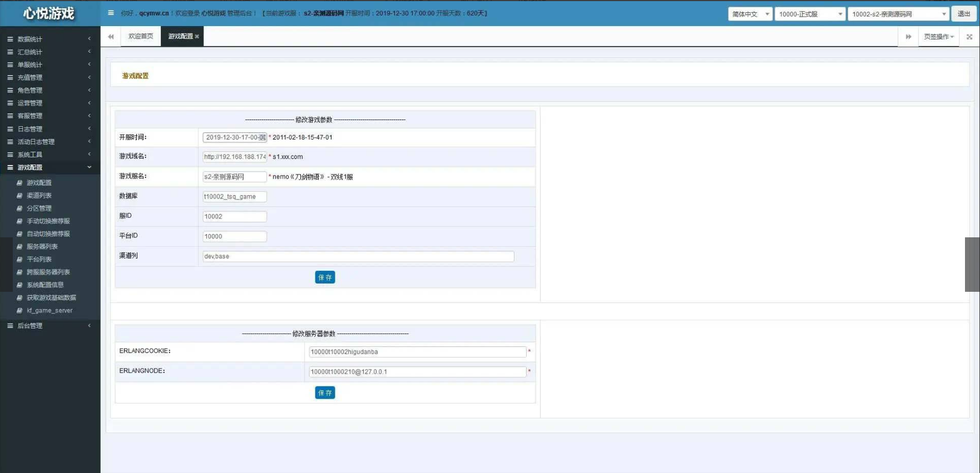Click the tab scroll-left double arrow icon

click(111, 37)
